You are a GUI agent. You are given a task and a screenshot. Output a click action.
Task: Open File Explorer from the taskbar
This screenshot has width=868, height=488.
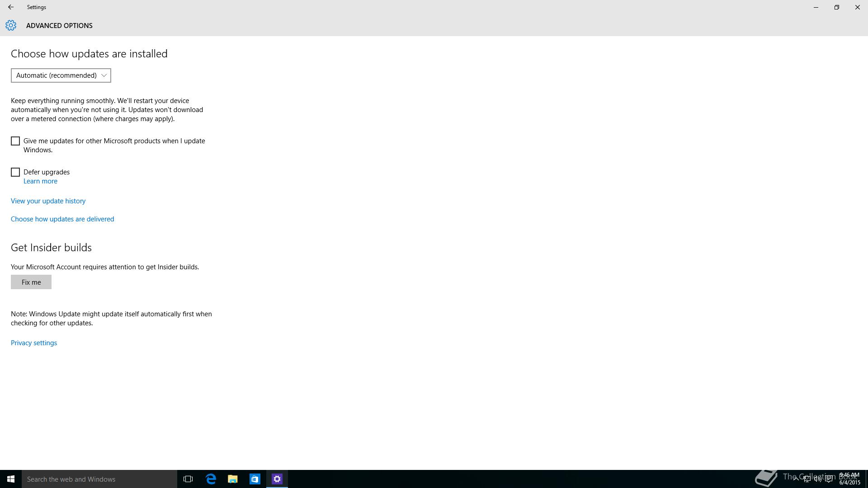point(233,479)
